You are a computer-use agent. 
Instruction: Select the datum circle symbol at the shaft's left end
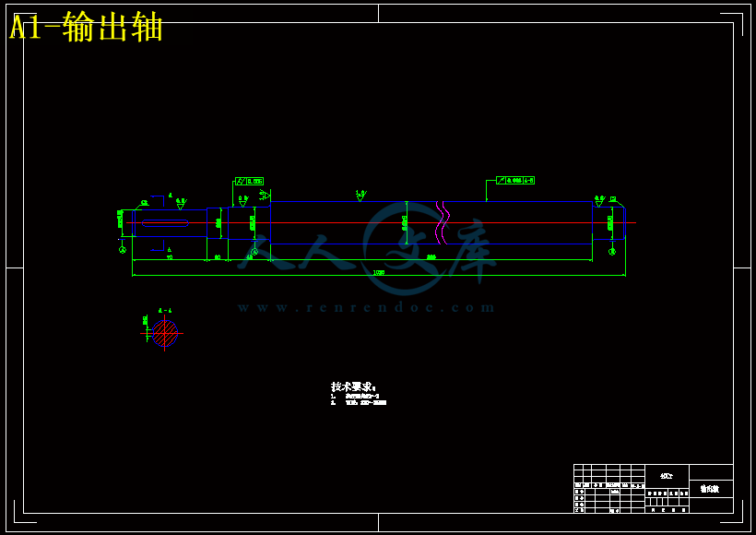[123, 250]
